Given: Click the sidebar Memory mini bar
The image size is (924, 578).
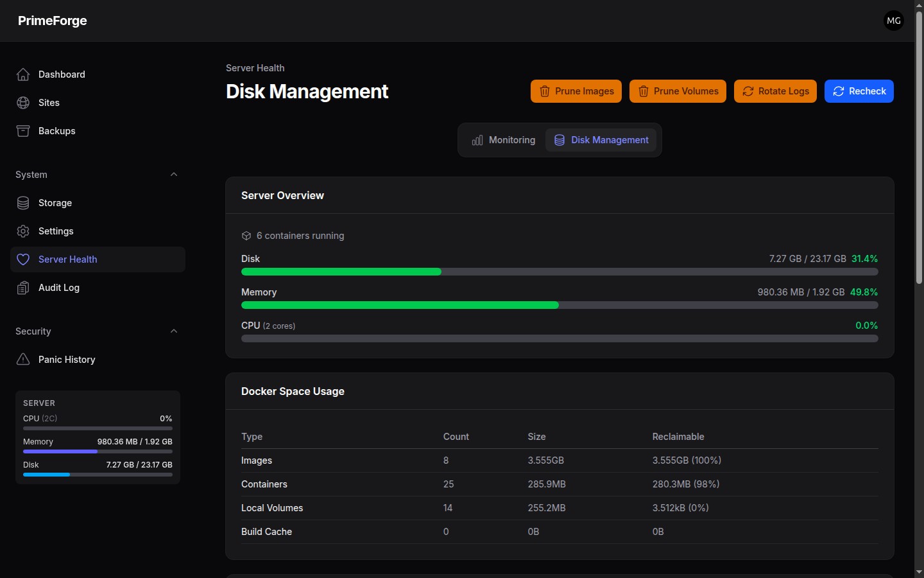Looking at the screenshot, I should point(98,451).
